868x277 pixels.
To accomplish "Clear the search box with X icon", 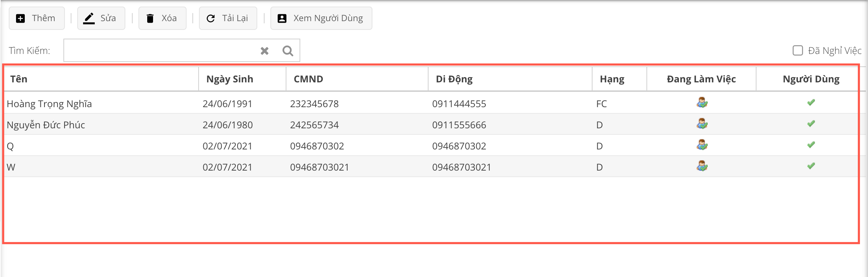I will (x=265, y=51).
